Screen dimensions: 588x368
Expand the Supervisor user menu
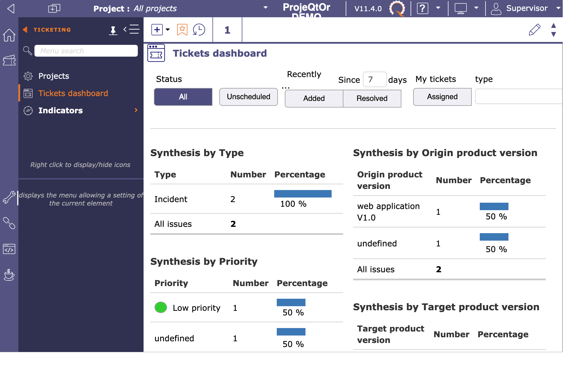(x=558, y=8)
